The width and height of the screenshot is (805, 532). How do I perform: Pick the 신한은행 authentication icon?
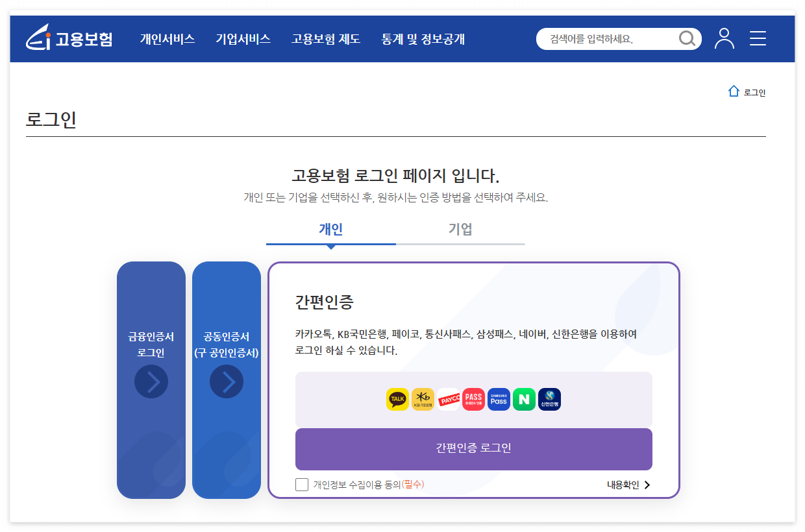(549, 399)
